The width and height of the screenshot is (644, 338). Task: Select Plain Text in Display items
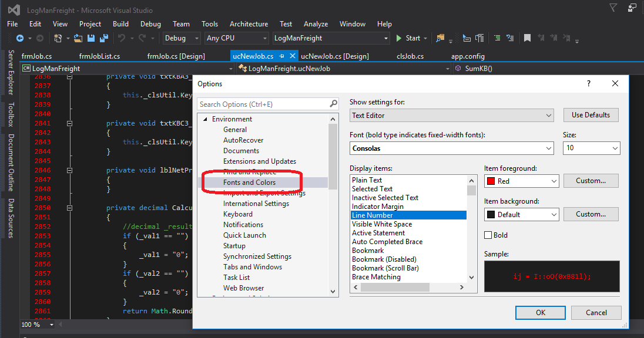click(367, 180)
